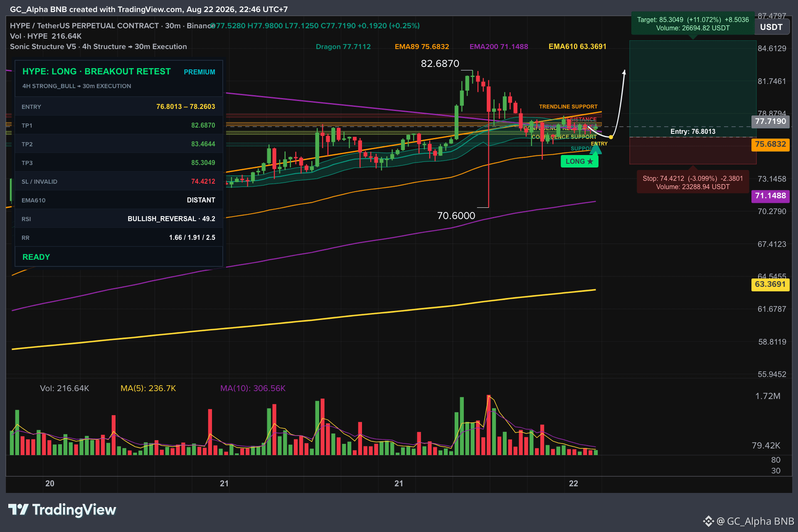Click the 73.1458 price axis level
Screen dimensions: 798x532
pyautogui.click(x=772, y=179)
